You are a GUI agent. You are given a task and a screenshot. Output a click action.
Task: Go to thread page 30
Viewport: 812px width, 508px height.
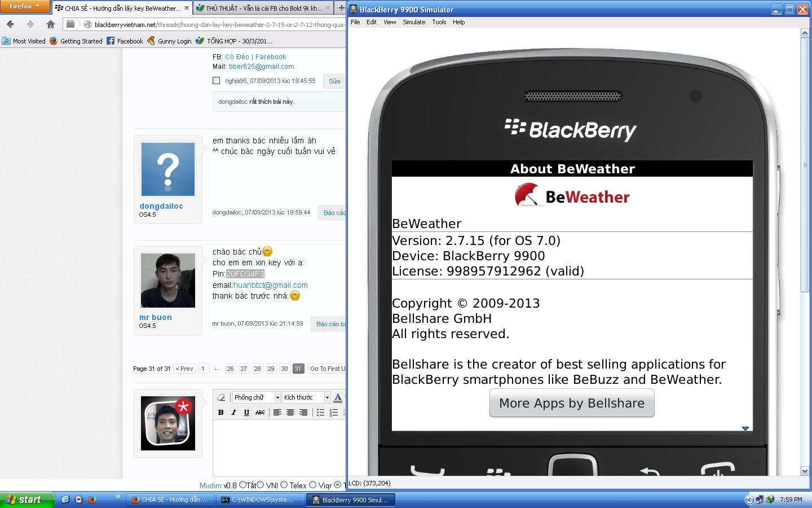[x=284, y=369]
